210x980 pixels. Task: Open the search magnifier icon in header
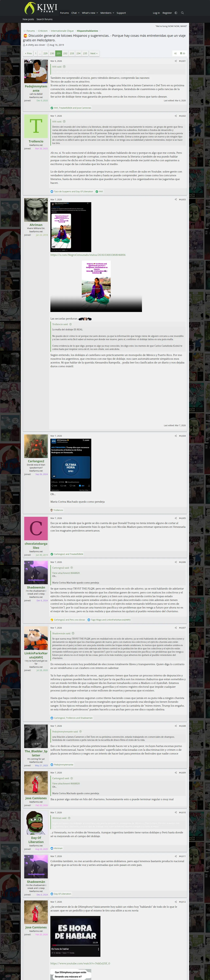coord(182,13)
